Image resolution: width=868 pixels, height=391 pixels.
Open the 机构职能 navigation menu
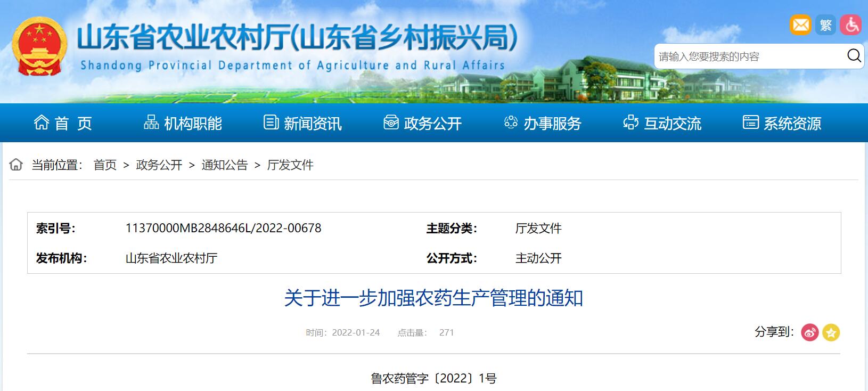[x=183, y=123]
